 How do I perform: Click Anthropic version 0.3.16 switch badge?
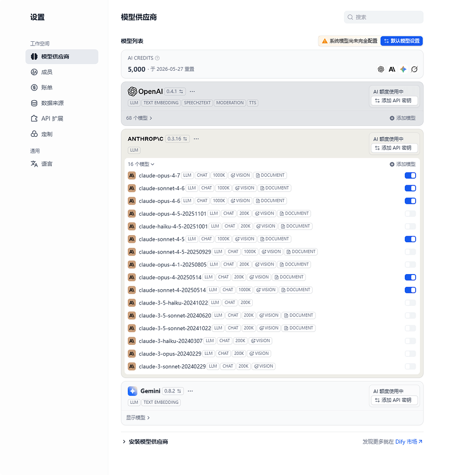(x=177, y=139)
